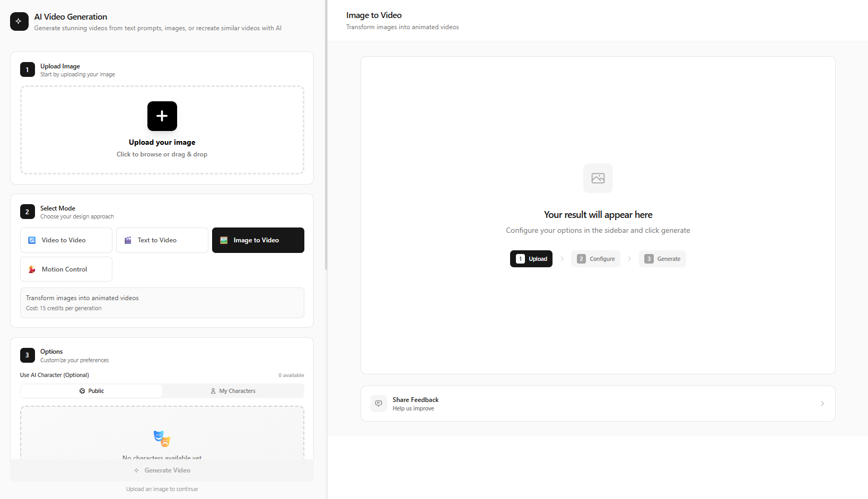Click the AI Video Generation sparkle logo
This screenshot has width=868, height=499.
(x=19, y=22)
